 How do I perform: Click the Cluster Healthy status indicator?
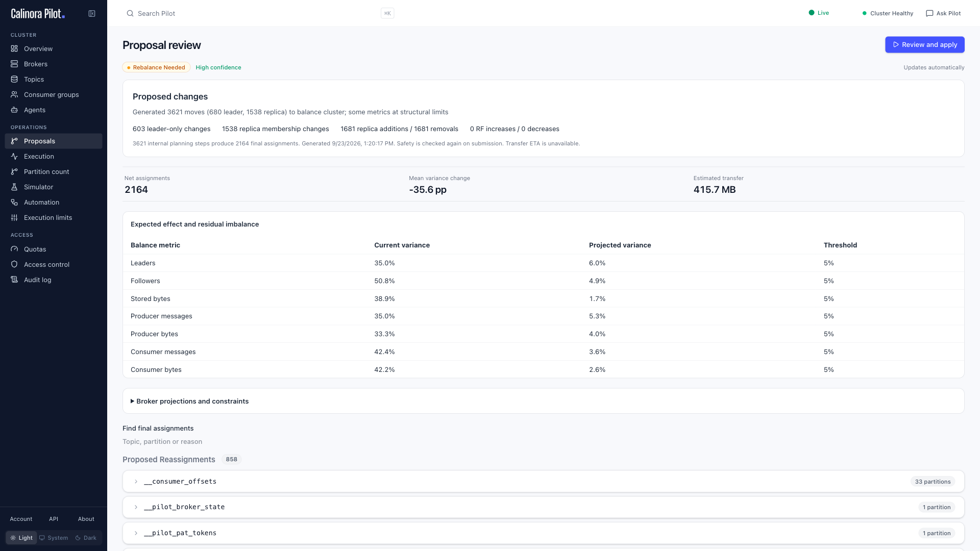coord(888,13)
